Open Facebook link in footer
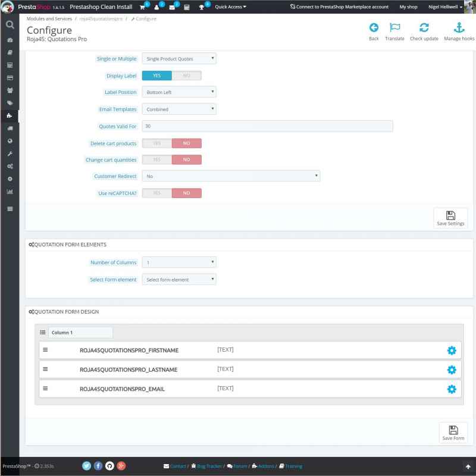The height and width of the screenshot is (476, 476). pyautogui.click(x=98, y=466)
